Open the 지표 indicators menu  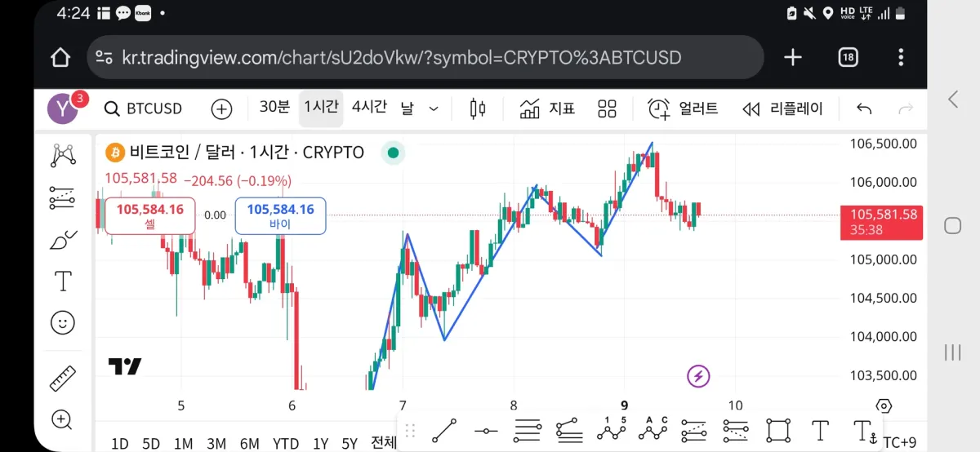(x=548, y=109)
